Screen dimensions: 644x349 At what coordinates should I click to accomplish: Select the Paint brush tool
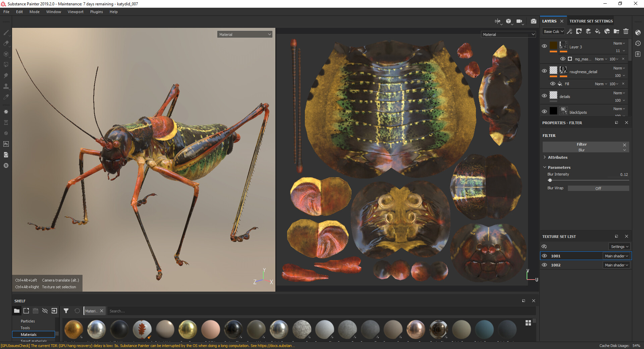[x=6, y=33]
